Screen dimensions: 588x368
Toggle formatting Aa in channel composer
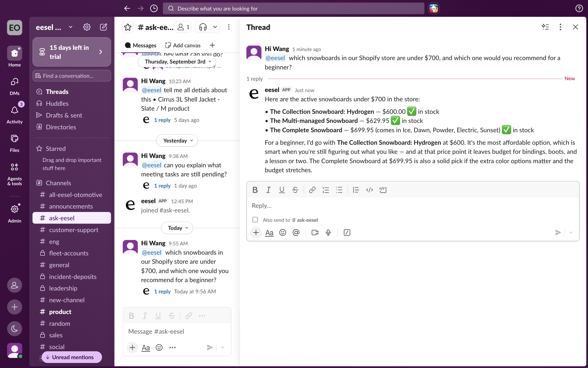[146, 348]
